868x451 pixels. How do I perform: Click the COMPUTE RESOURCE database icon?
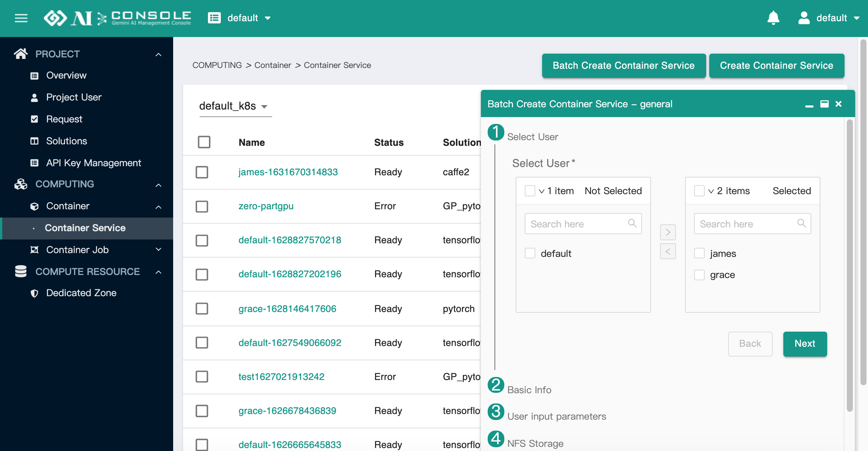(21, 271)
